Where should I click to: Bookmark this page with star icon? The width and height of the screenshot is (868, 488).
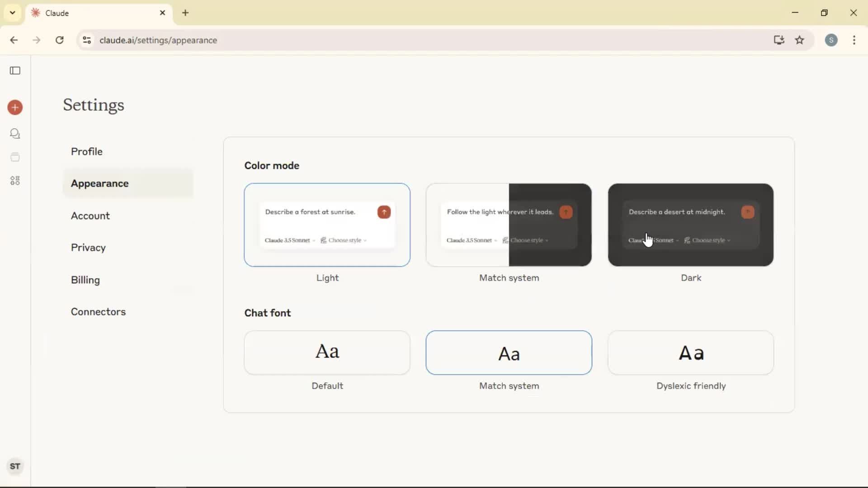click(800, 40)
